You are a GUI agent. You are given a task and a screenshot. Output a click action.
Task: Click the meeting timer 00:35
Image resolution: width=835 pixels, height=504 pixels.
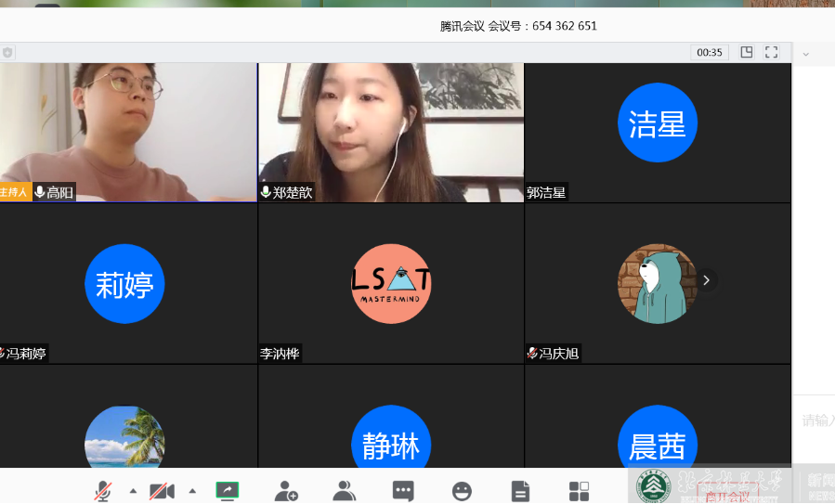710,52
